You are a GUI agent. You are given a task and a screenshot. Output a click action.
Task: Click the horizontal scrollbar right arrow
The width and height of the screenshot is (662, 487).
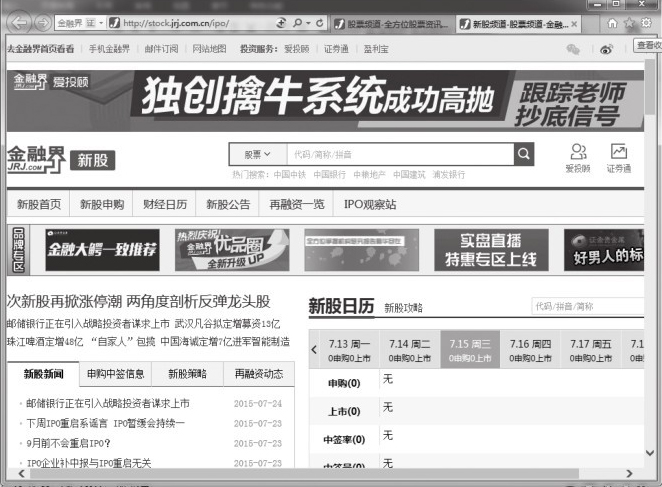click(x=629, y=473)
